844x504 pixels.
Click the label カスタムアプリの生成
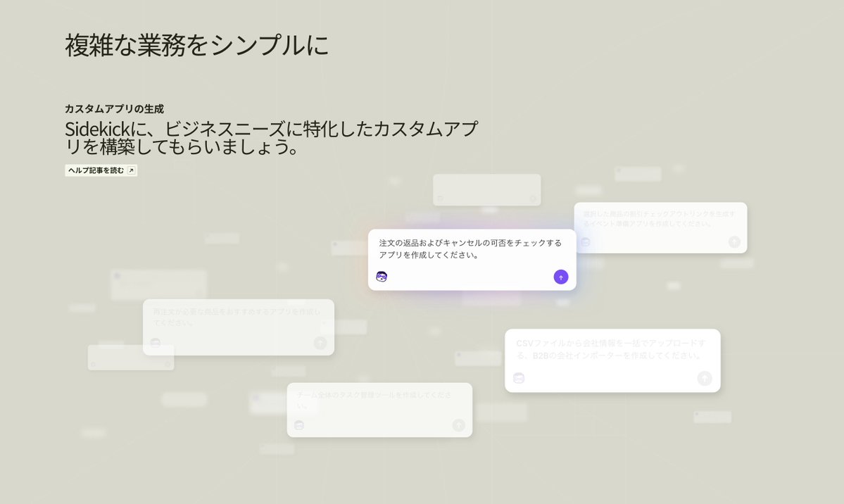114,109
